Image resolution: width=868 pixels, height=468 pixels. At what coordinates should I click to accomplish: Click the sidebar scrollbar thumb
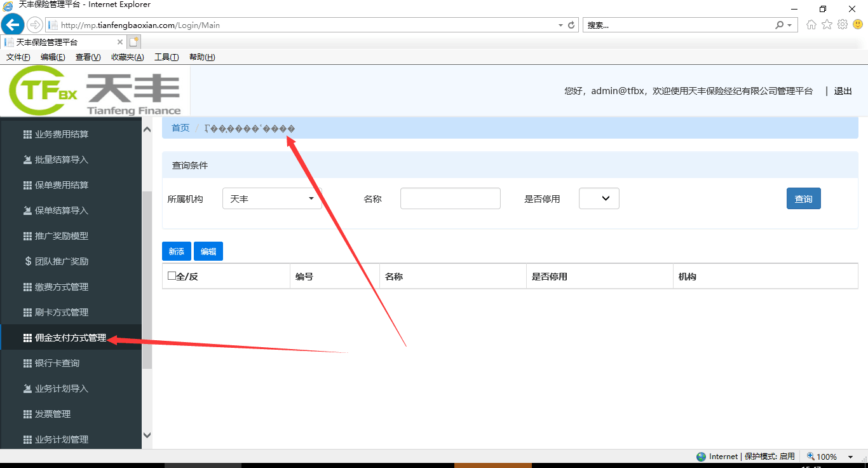[x=147, y=280]
